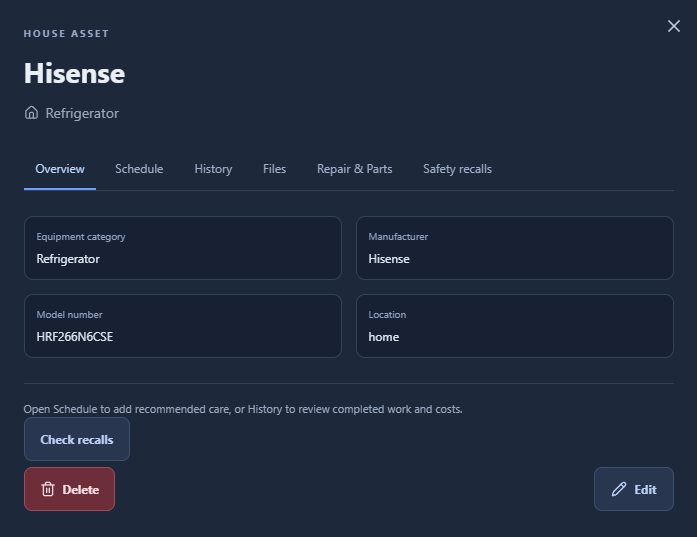
Task: Select the Hisense title heading
Action: click(x=74, y=73)
